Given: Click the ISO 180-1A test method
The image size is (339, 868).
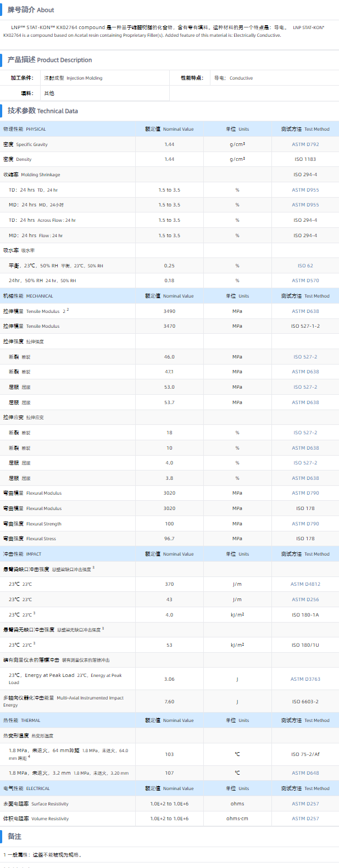Looking at the screenshot, I should pos(305,615).
